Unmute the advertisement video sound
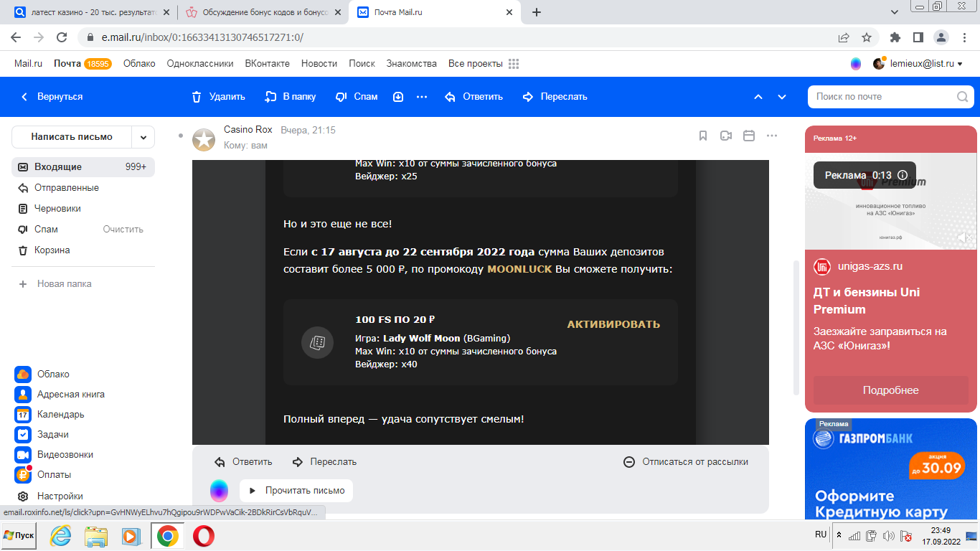The width and height of the screenshot is (980, 551). click(965, 237)
